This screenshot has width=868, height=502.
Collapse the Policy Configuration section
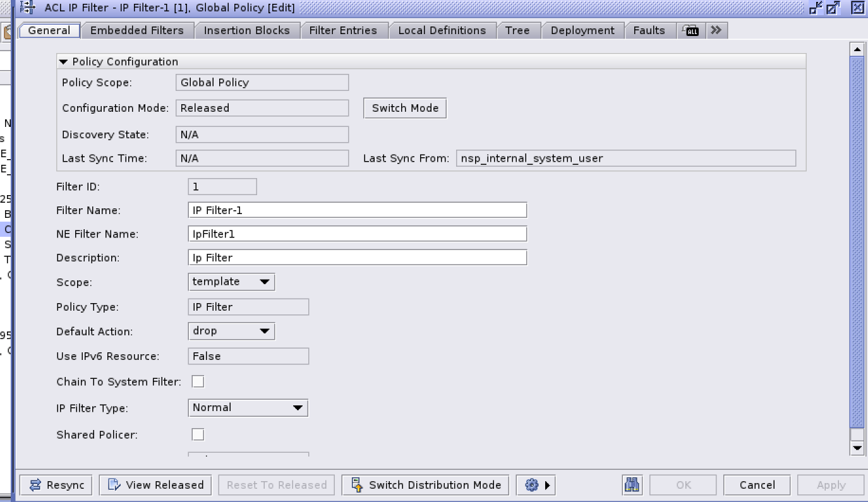63,62
